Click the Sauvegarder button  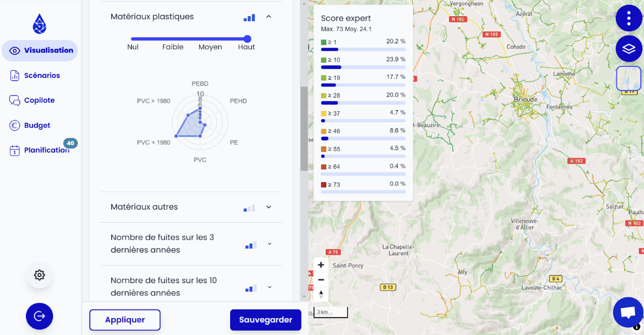265,320
